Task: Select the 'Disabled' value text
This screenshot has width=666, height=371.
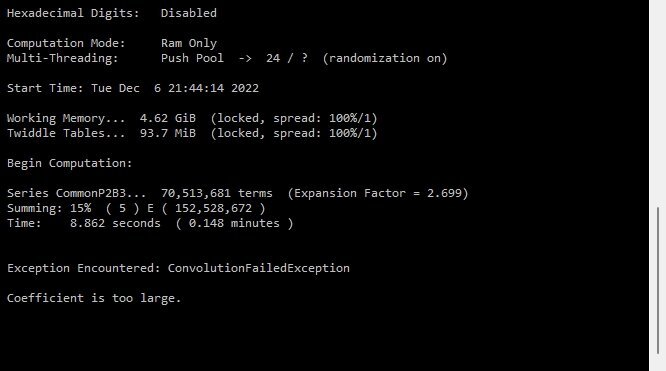Action: point(189,13)
